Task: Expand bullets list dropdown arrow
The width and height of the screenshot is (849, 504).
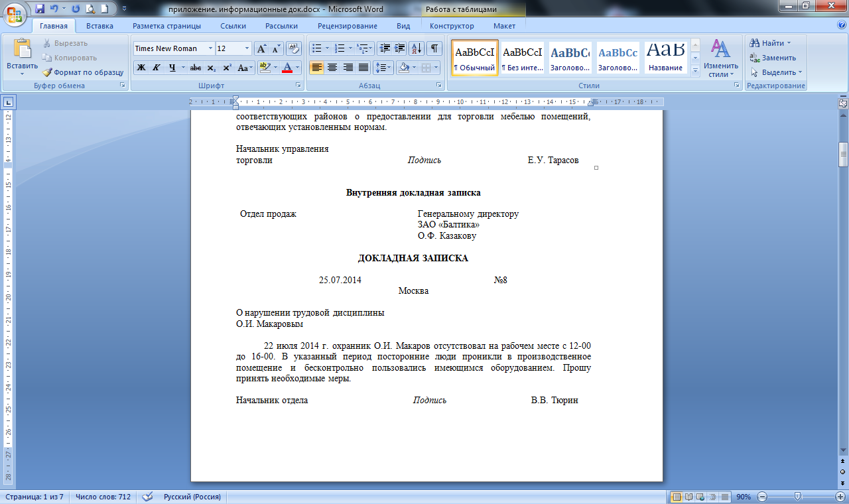Action: (327, 48)
